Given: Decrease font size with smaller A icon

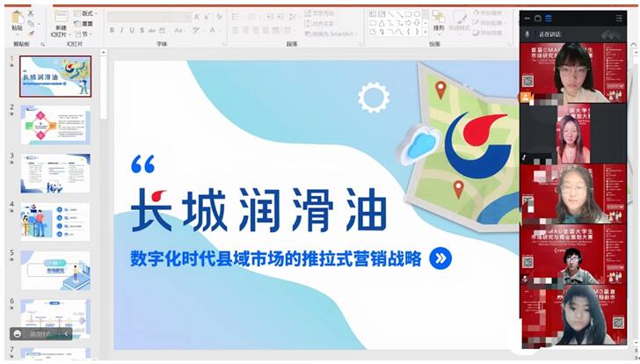Looking at the screenshot, I should point(207,17).
